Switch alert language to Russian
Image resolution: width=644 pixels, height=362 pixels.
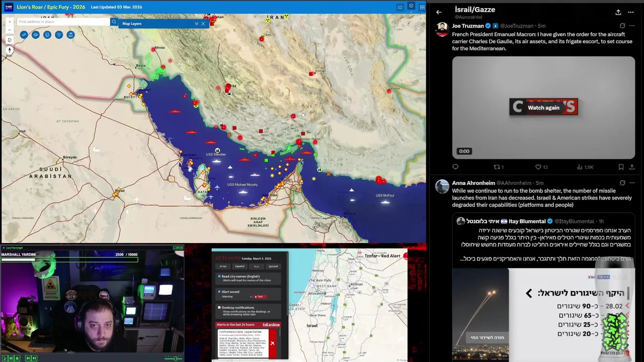[273, 266]
